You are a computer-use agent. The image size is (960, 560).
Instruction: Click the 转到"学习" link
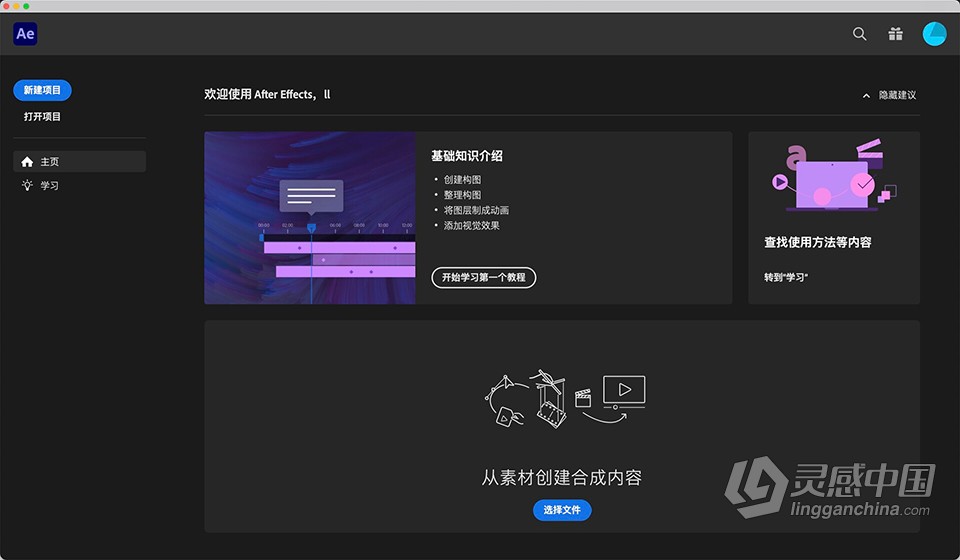(x=786, y=277)
